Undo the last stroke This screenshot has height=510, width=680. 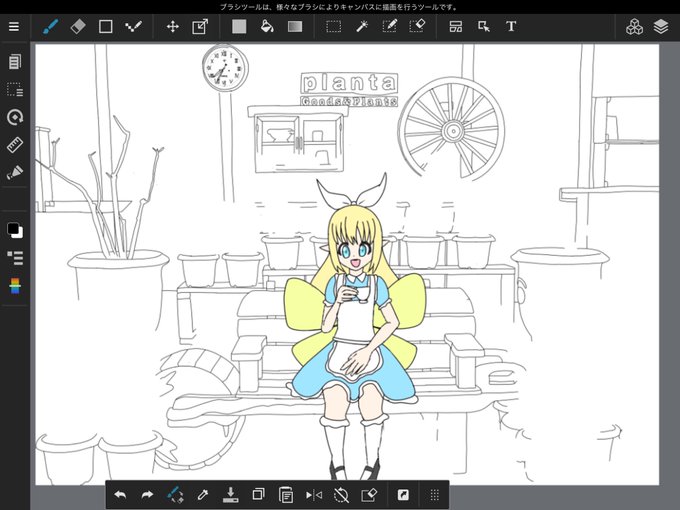pos(120,494)
